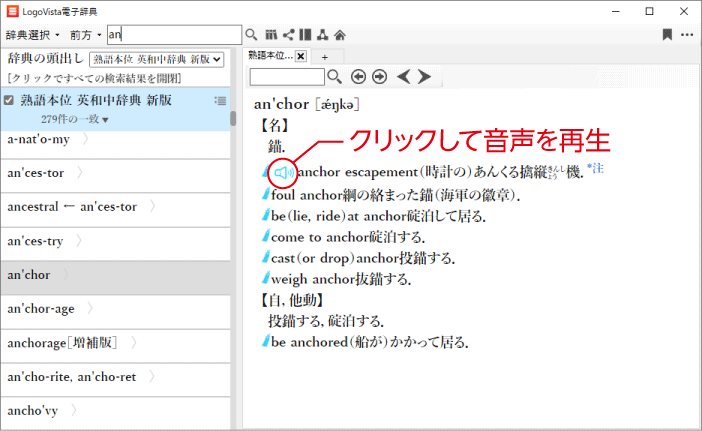Screen dimensions: 702x431
Task: Add a new tab with the plus button
Action: point(324,56)
